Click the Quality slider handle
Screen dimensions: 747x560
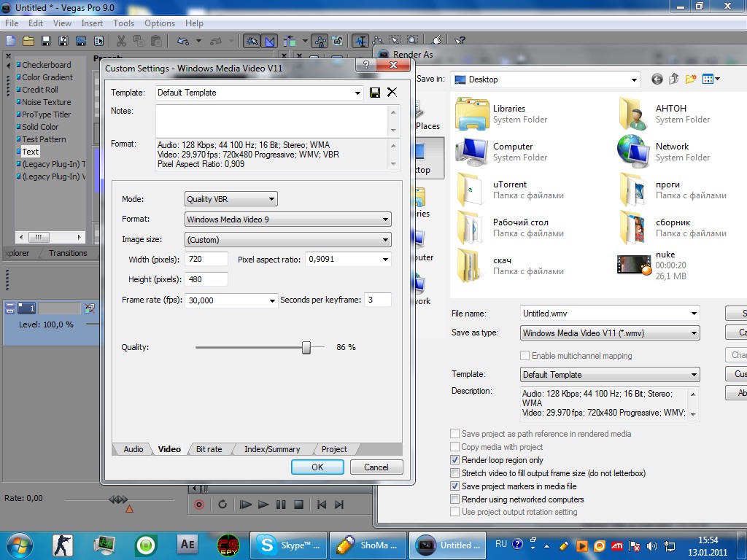[x=306, y=348]
